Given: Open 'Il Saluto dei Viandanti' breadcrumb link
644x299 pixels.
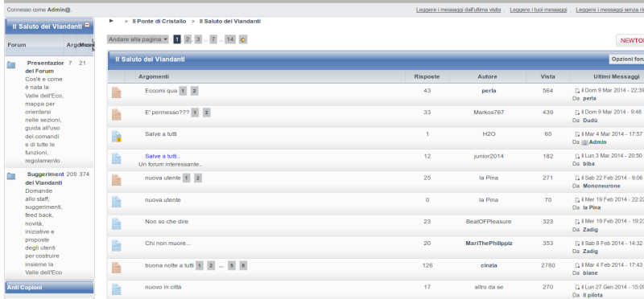Looking at the screenshot, I should [230, 21].
